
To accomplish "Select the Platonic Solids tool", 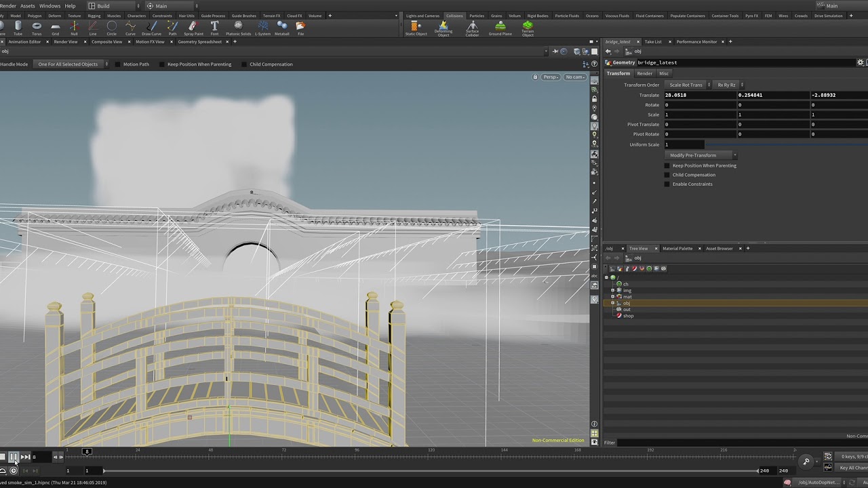I will [238, 28].
